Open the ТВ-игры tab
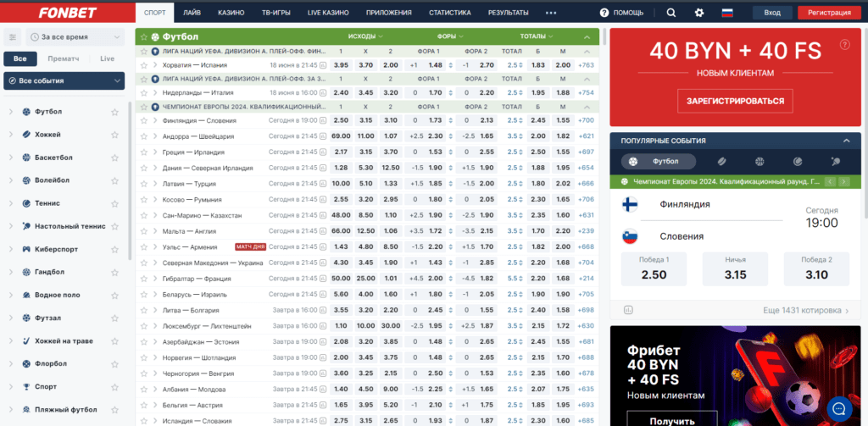 click(x=275, y=13)
